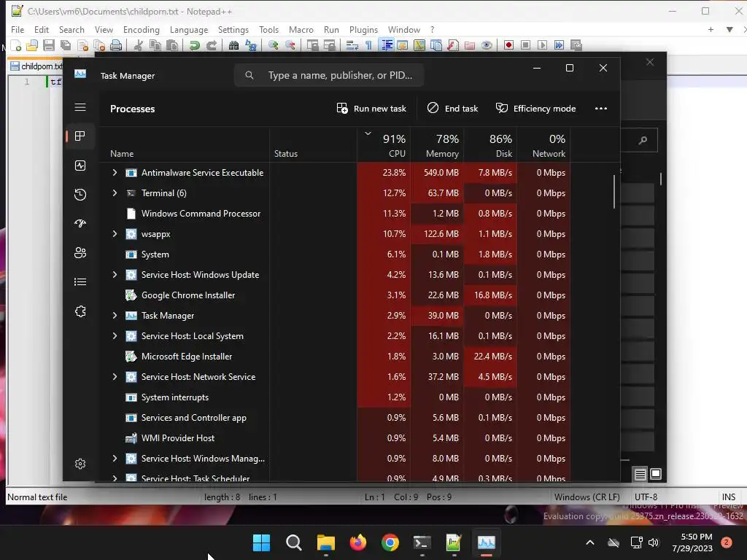The height and width of the screenshot is (560, 747).
Task: Click the Cut scissors icon in Notepad++ toolbar
Action: coord(138,45)
